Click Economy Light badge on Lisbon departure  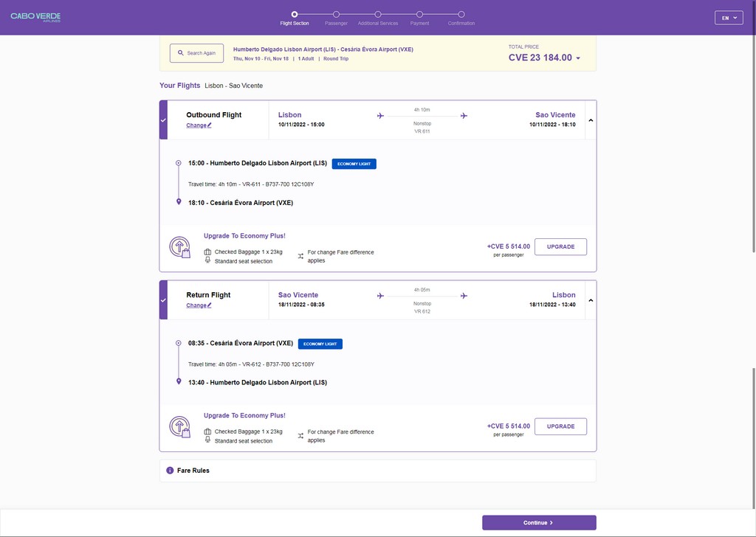point(354,164)
